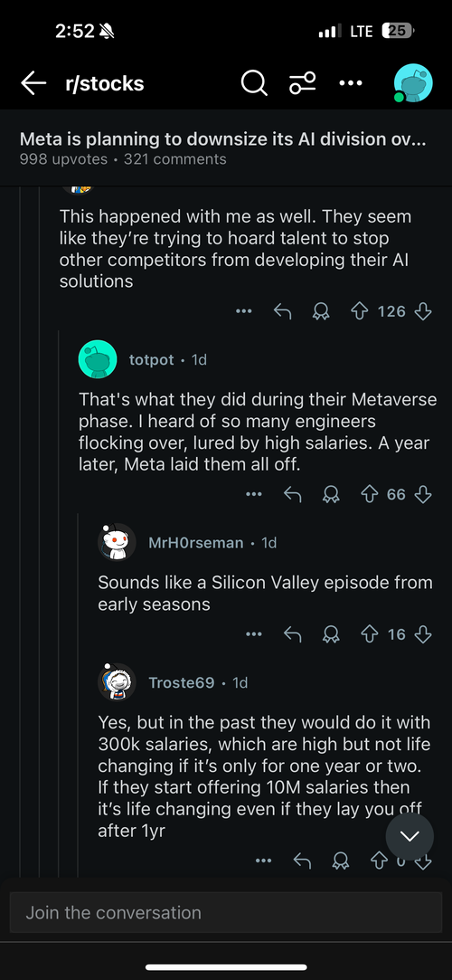Open the post title Meta is planning header

pos(223,138)
